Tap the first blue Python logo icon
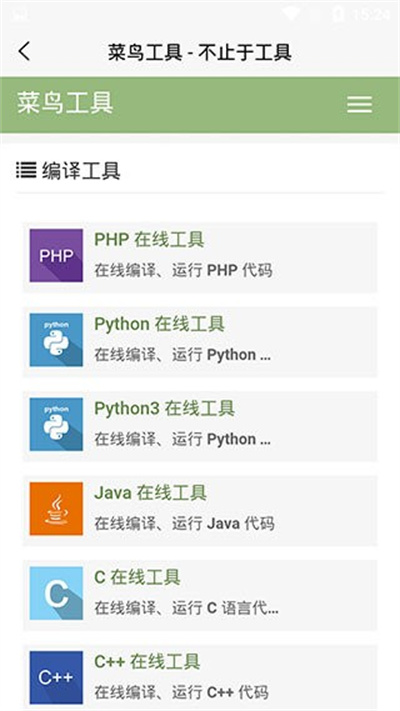400x711 pixels. [56, 340]
